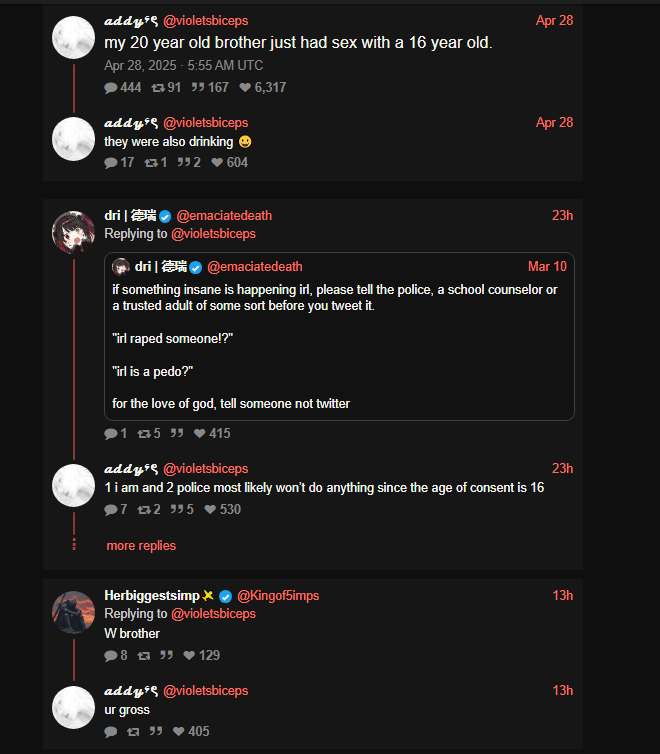660x754 pixels.
Task: Open the first Apr 28 timestamp link
Action: click(x=554, y=21)
